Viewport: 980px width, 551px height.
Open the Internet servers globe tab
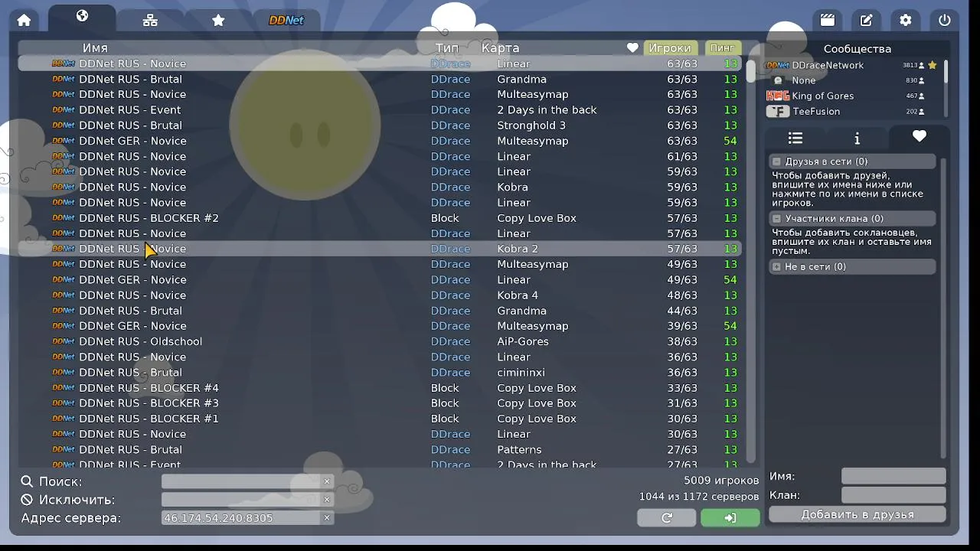[82, 18]
